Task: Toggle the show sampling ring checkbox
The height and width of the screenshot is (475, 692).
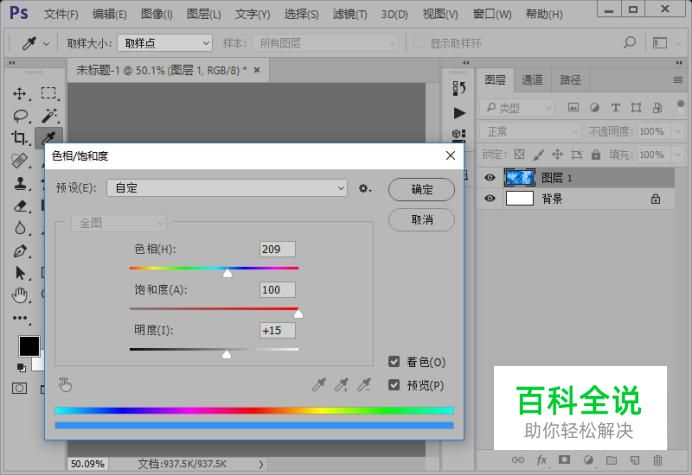Action: click(418, 43)
